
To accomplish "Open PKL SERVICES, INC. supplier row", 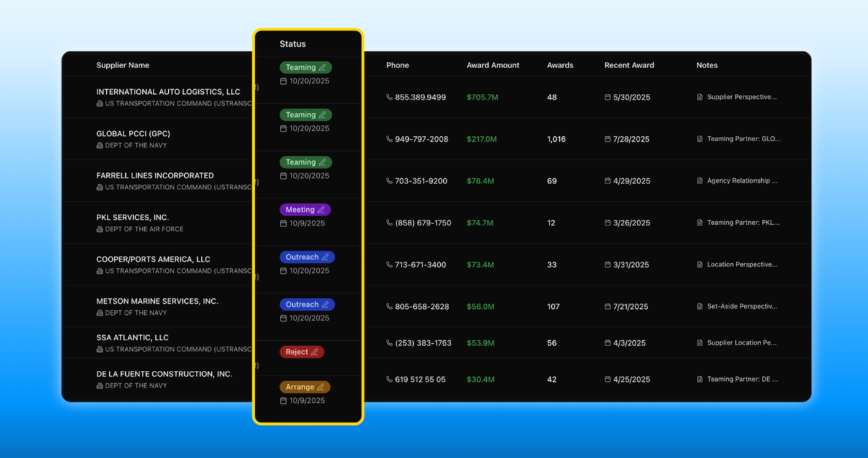I will tap(133, 217).
